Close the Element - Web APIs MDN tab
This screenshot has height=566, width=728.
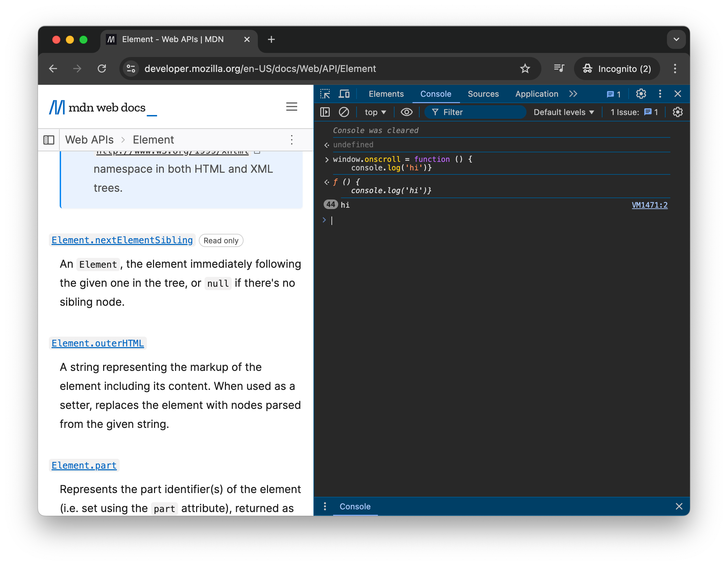(247, 40)
